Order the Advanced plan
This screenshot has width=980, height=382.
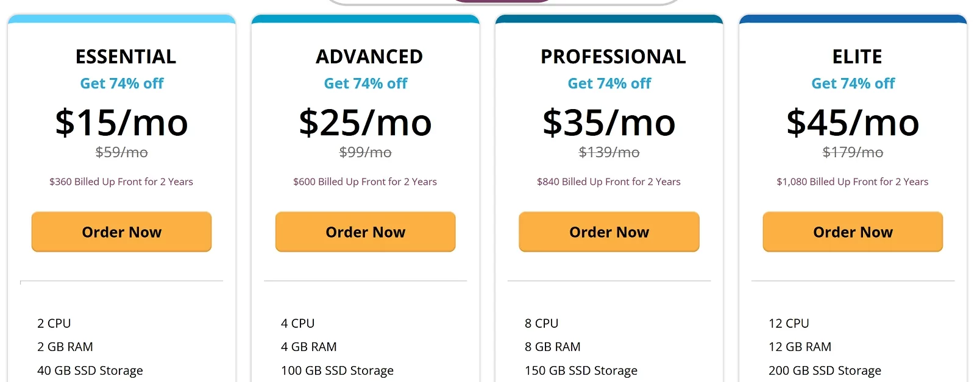(365, 232)
